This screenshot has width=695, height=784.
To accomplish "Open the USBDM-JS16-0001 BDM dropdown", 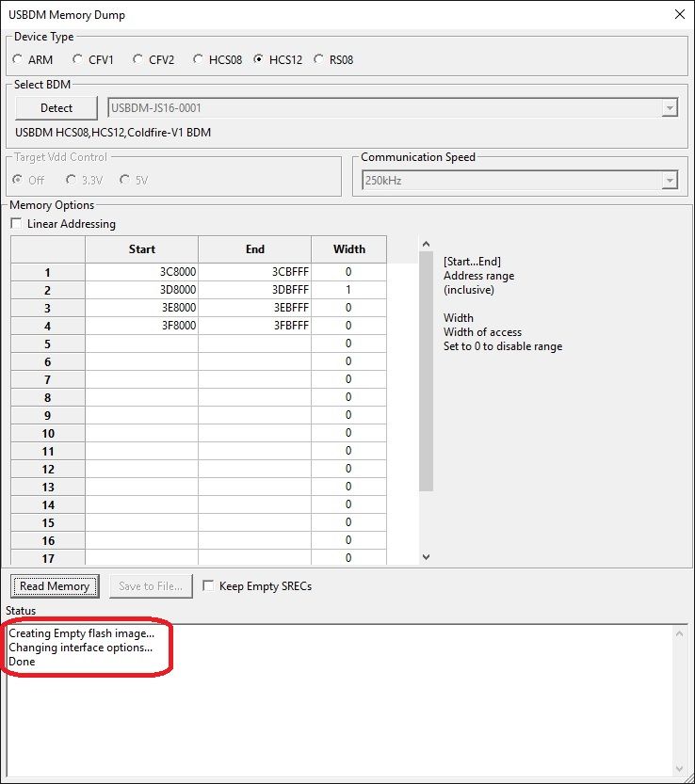I will point(669,108).
